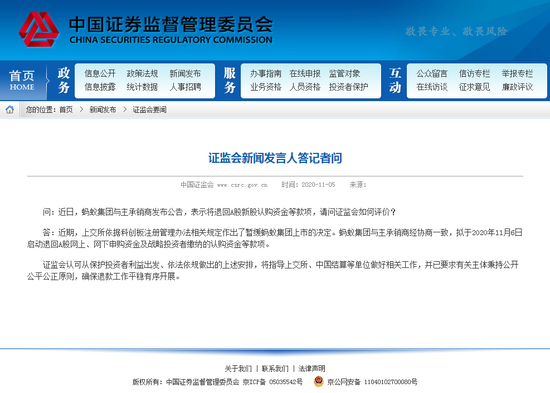
Task: Click the 联系我们 footer link
Action: (x=275, y=368)
